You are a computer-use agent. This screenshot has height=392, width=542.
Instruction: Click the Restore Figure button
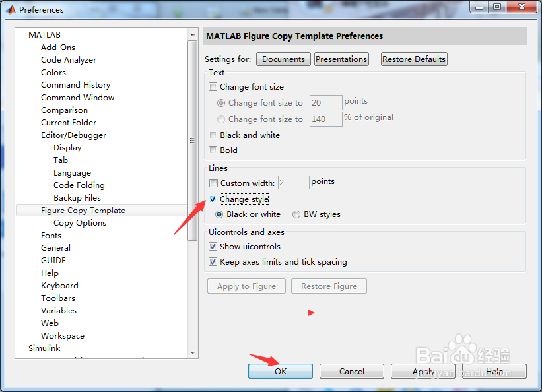coord(329,286)
